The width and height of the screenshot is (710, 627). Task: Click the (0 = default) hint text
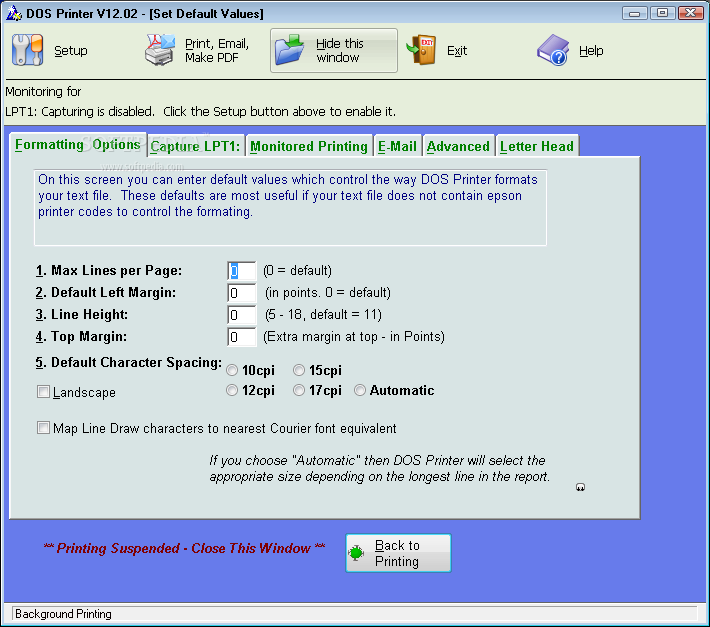297,271
